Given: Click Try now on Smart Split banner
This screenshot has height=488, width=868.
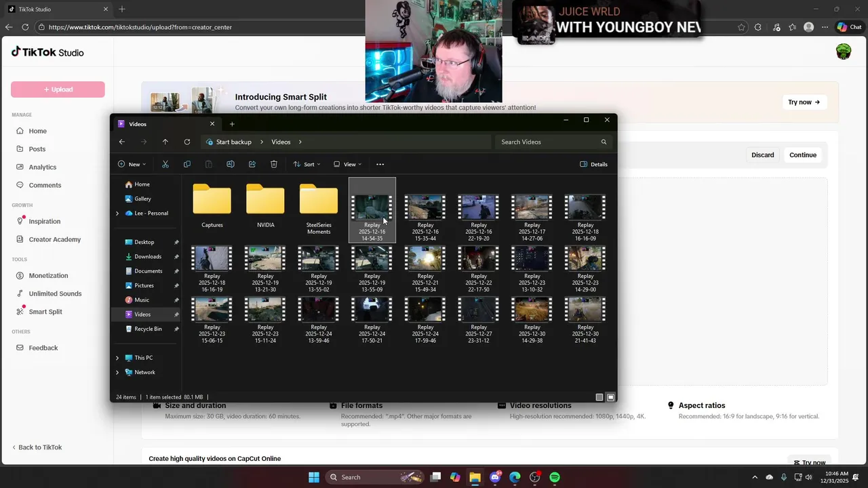Looking at the screenshot, I should pos(804,102).
